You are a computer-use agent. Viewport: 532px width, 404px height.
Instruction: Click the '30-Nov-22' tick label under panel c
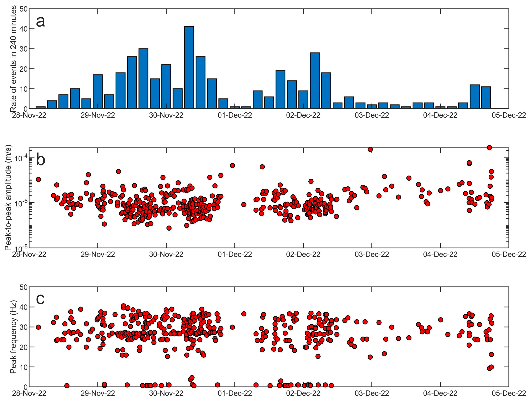[166, 393]
